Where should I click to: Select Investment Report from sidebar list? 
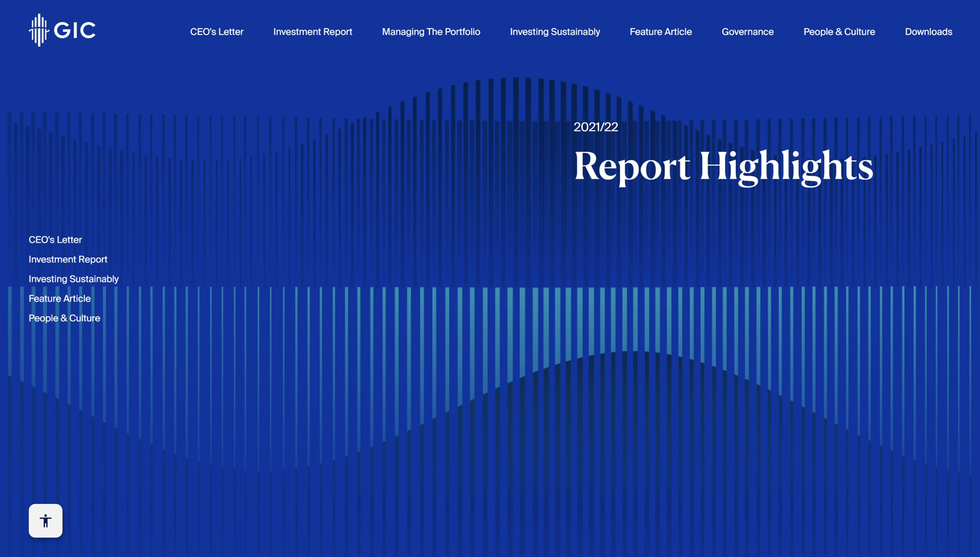coord(68,259)
